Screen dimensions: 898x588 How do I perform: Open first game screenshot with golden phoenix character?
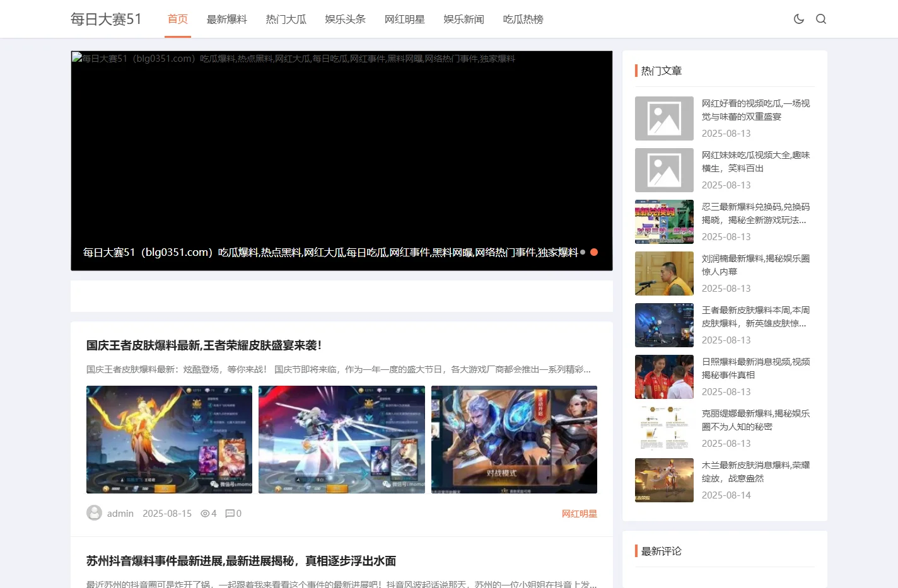(169, 439)
